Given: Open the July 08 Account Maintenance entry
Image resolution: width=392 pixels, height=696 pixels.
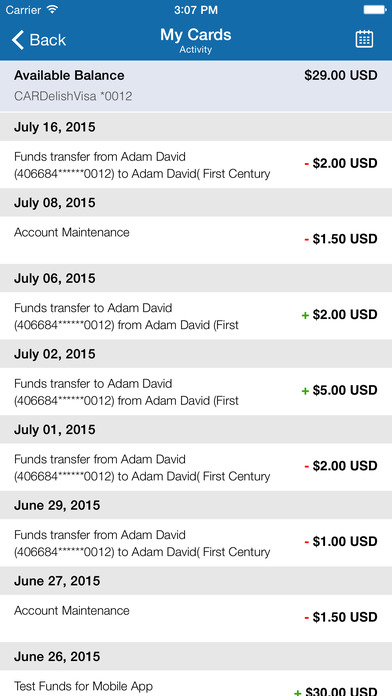Looking at the screenshot, I should pyautogui.click(x=196, y=240).
